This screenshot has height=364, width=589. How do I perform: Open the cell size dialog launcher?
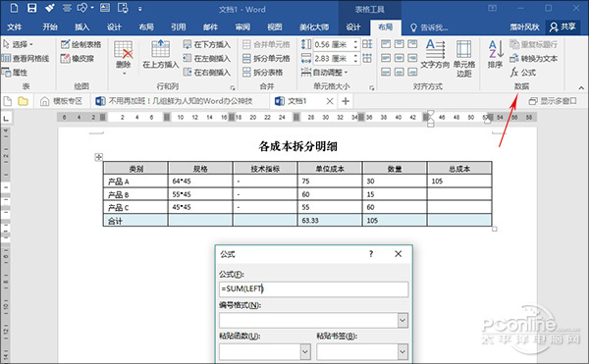[x=371, y=87]
